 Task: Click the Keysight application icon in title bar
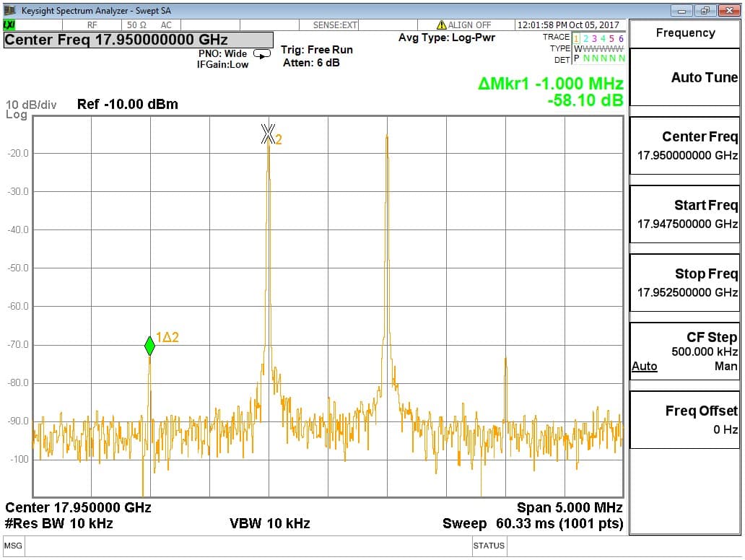point(10,10)
